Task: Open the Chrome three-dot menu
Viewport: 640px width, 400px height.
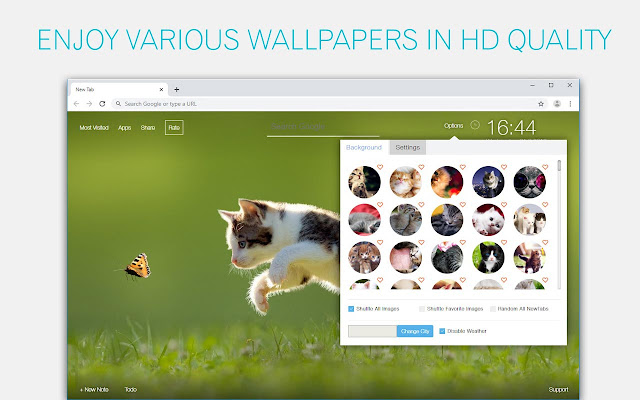Action: coord(570,104)
